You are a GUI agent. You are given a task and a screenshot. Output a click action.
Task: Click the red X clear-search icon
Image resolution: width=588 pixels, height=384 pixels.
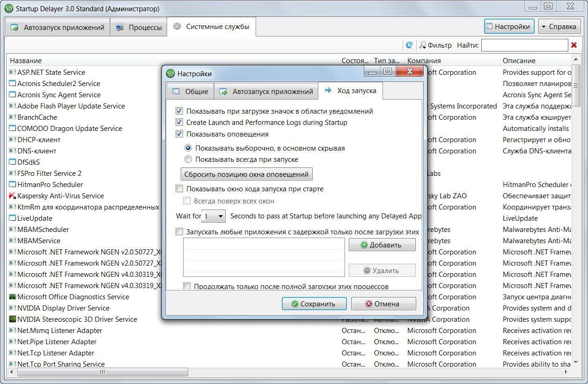574,45
